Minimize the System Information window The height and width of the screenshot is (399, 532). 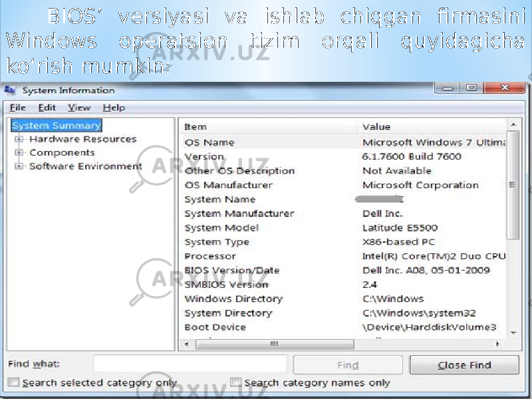click(x=447, y=88)
